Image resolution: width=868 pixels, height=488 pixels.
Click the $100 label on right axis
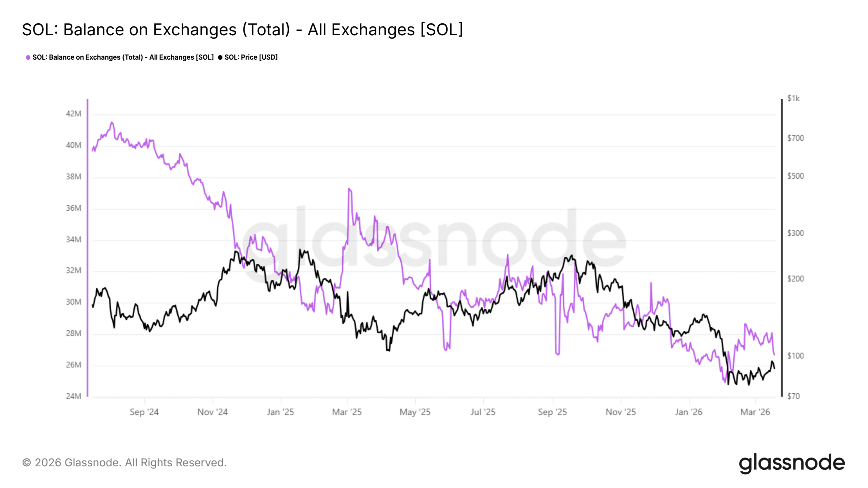click(795, 356)
